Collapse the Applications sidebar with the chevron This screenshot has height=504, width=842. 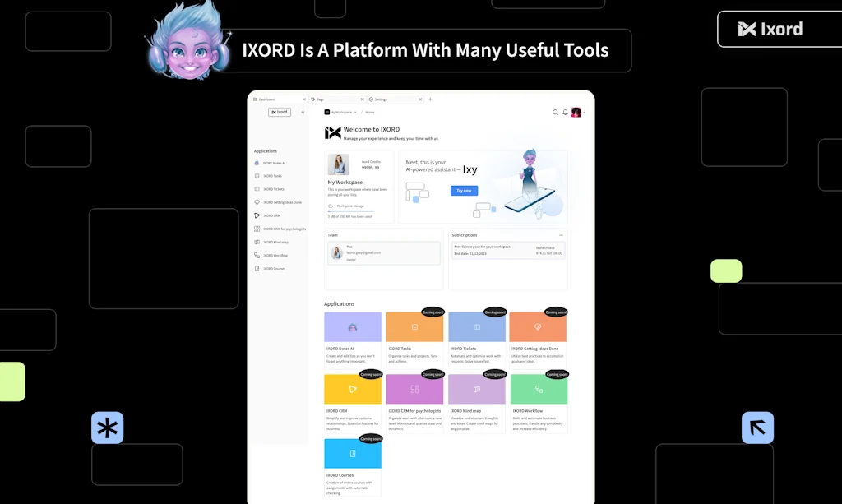coord(303,113)
